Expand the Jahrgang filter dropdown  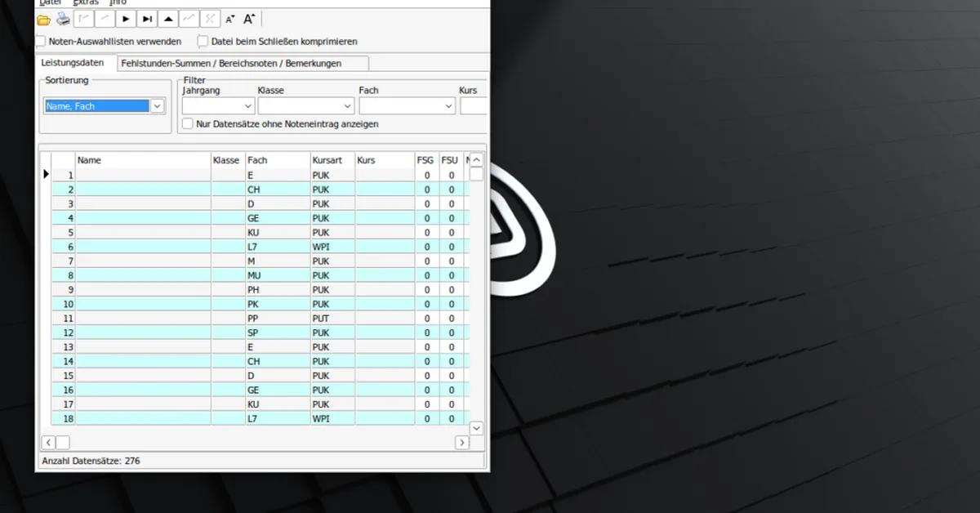(x=248, y=106)
